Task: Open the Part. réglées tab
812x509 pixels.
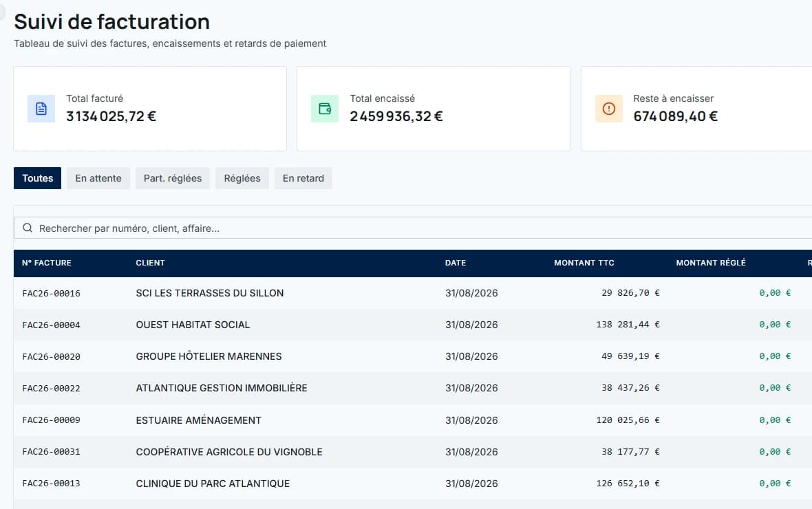Action: (x=173, y=178)
